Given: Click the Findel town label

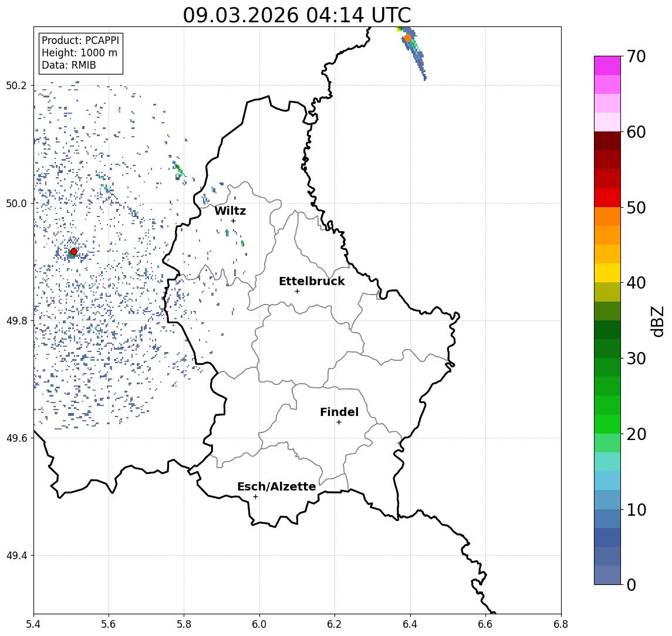Looking at the screenshot, I should pos(339,412).
